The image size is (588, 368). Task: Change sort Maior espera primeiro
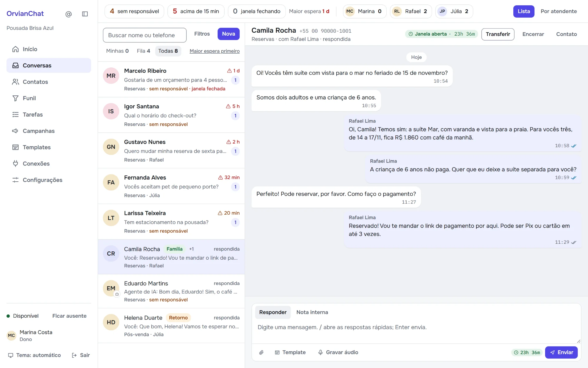click(215, 51)
